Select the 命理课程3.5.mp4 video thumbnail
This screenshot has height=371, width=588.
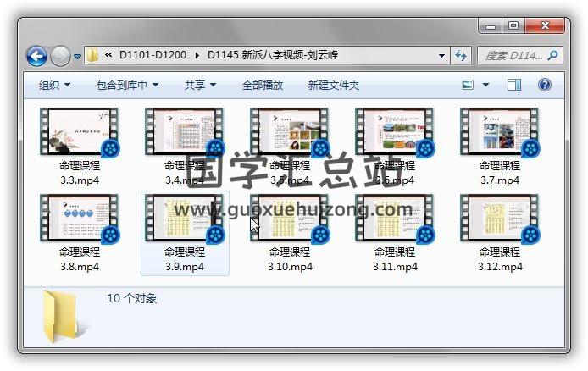(x=289, y=131)
